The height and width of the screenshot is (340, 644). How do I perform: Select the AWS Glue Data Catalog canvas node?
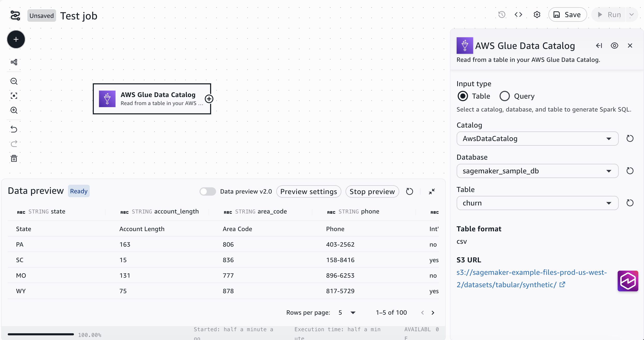tap(152, 99)
